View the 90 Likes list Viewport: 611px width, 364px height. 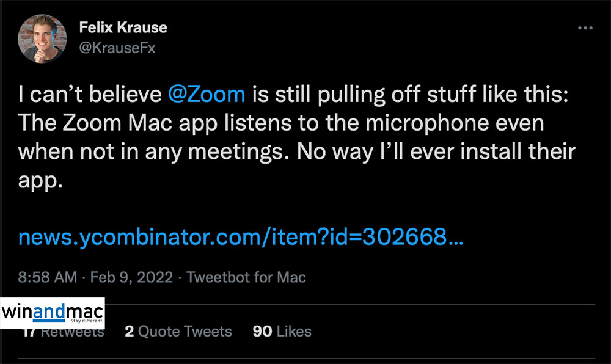coord(282,332)
